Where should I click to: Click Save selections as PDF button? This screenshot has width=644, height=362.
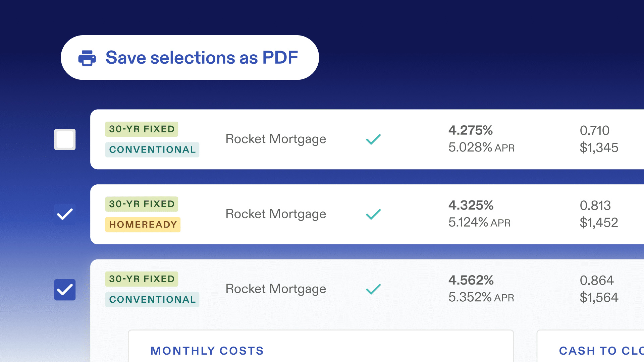tap(190, 58)
